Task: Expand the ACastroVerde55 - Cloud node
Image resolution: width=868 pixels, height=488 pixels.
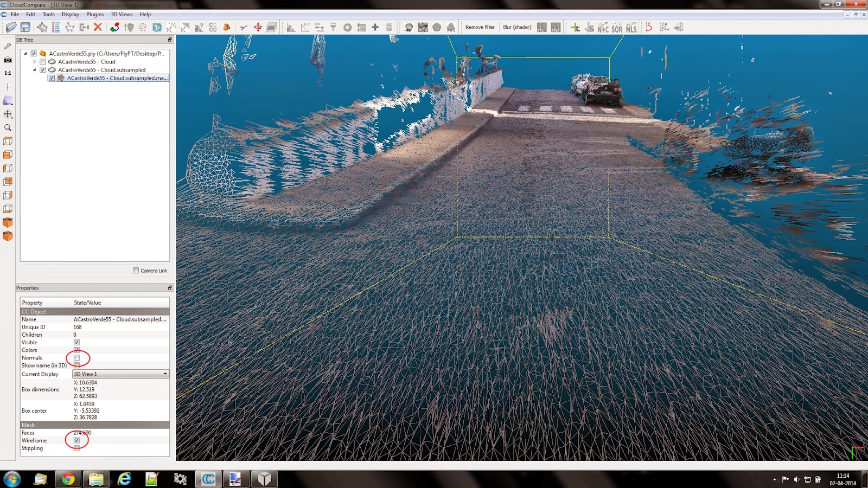Action: click(35, 62)
